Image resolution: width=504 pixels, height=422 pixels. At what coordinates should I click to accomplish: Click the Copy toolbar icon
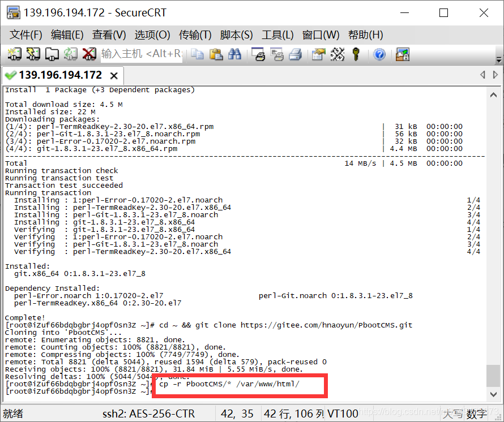coord(197,54)
